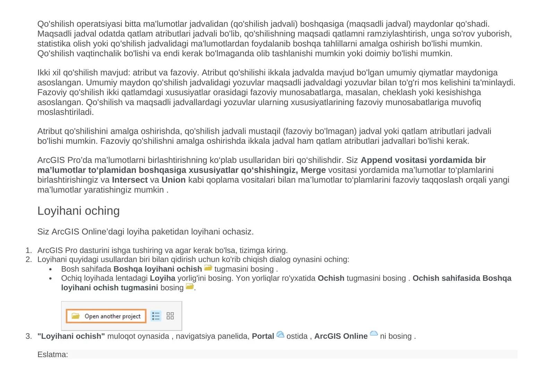Click the quoted "Loyihani ochish" text in step 3
Screen dimensions: 555x392
(x=71, y=336)
